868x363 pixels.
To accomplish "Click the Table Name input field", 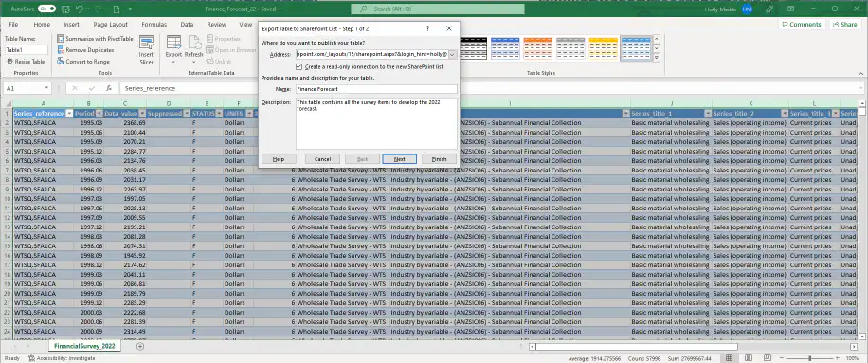I will click(26, 50).
